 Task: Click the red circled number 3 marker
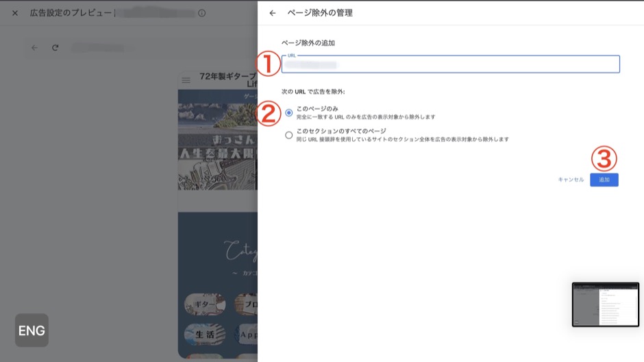pos(604,159)
